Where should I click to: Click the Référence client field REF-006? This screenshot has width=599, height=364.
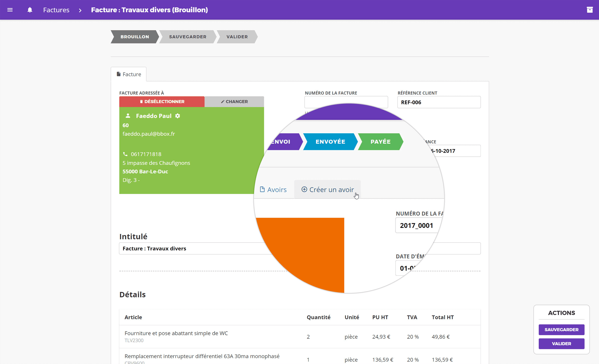pyautogui.click(x=439, y=102)
